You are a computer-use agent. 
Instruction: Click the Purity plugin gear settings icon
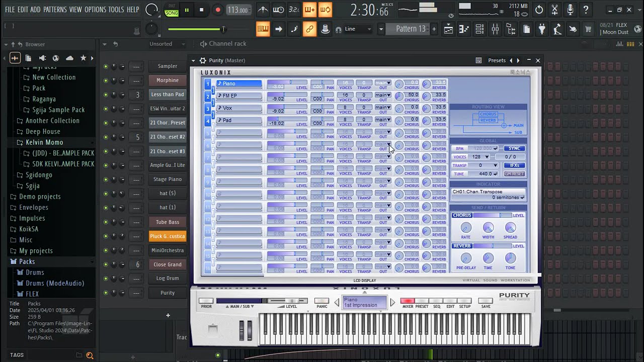click(x=203, y=60)
